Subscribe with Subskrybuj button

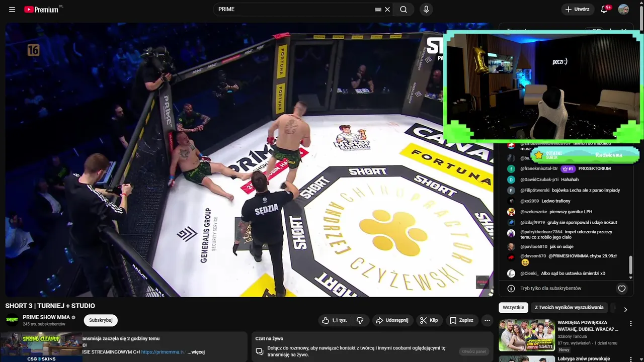[101, 320]
